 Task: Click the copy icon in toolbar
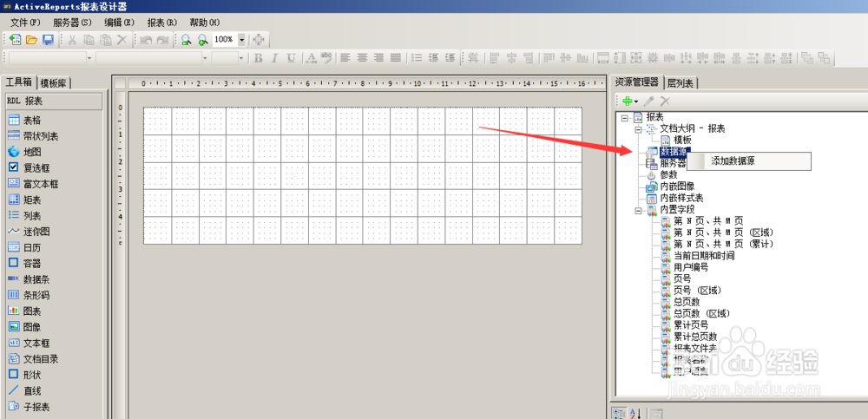pos(89,40)
